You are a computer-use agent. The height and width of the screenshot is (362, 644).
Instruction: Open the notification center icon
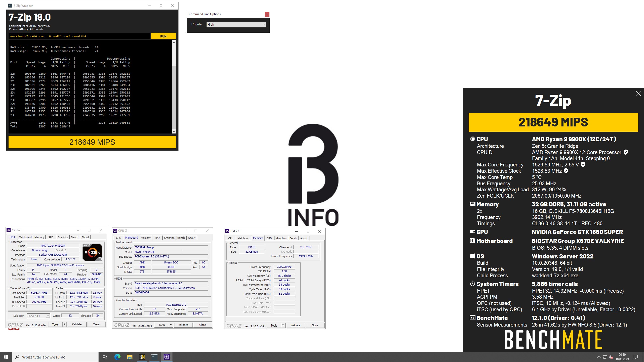[x=636, y=357]
